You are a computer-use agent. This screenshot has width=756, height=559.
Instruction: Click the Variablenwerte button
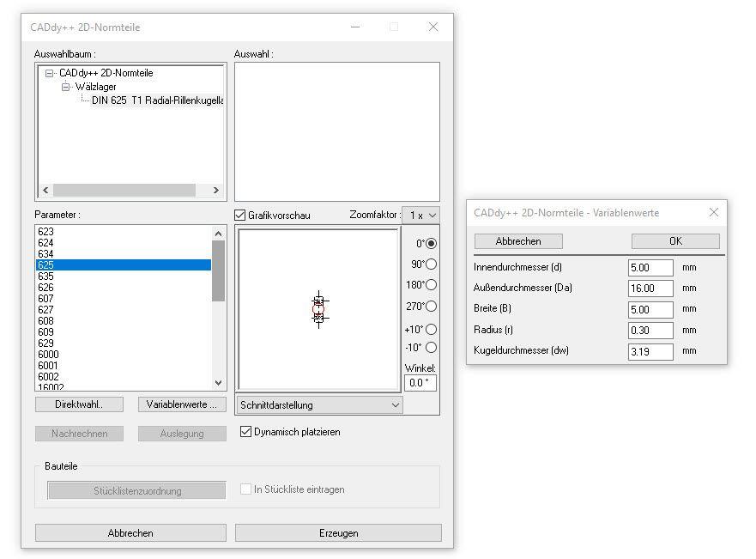pyautogui.click(x=182, y=404)
